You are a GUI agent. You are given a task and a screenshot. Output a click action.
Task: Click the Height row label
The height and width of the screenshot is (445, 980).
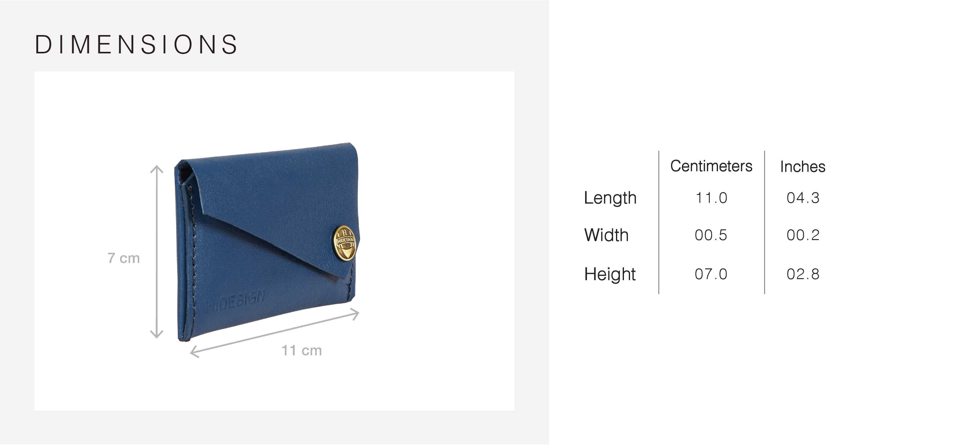tap(610, 275)
